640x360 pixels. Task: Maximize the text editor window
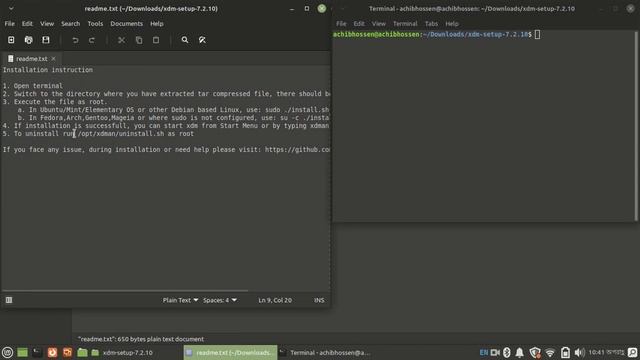(x=307, y=8)
